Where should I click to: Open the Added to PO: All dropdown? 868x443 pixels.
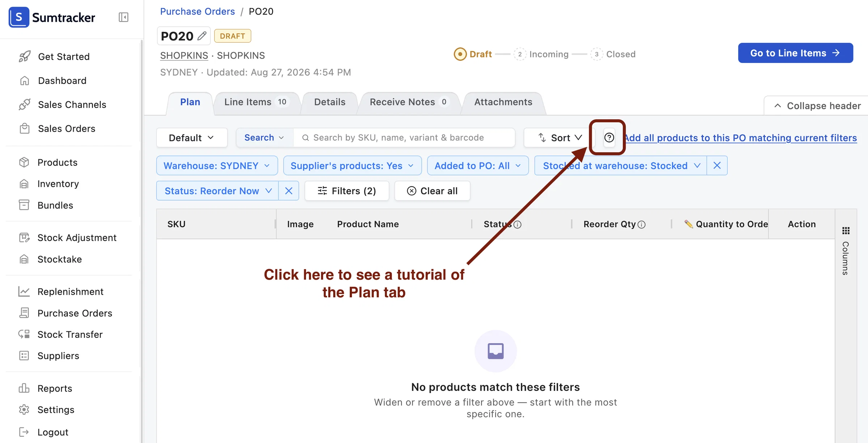point(478,166)
